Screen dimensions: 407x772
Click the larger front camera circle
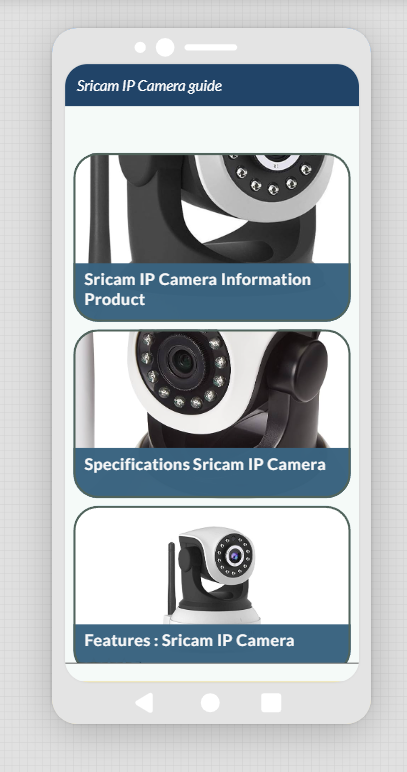coord(165,47)
